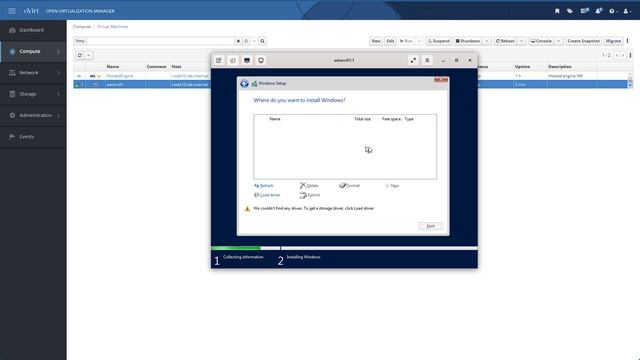Image resolution: width=640 pixels, height=360 pixels.
Task: Click Format in Windows Setup drive options
Action: [x=349, y=186]
